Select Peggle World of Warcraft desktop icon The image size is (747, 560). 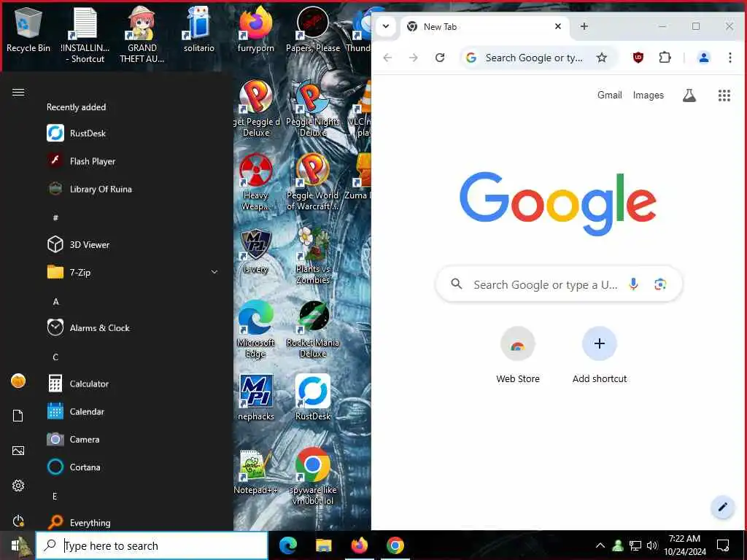point(313,182)
